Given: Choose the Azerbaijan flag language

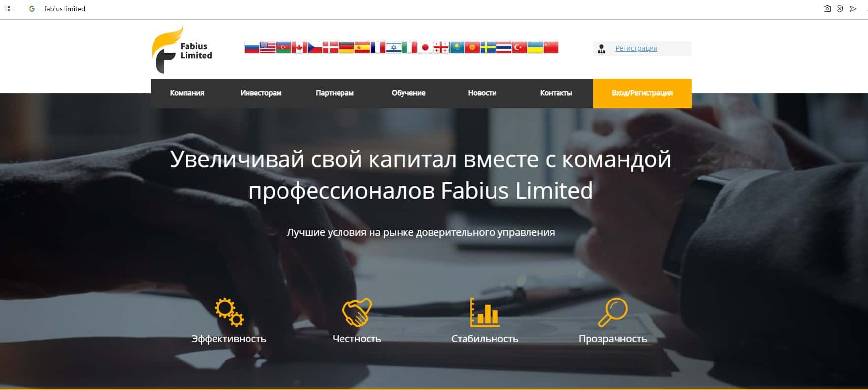Looking at the screenshot, I should [283, 47].
